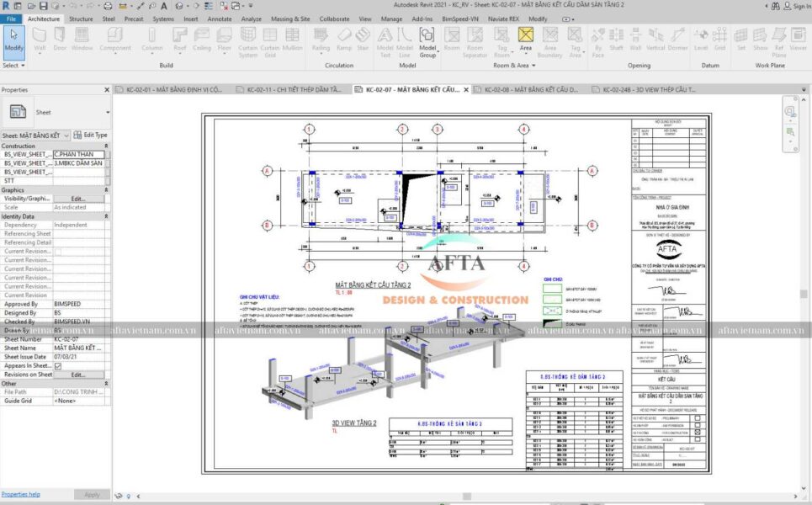Image resolution: width=812 pixels, height=505 pixels.
Task: Select the Area tool in Room & Area
Action: pyautogui.click(x=525, y=39)
